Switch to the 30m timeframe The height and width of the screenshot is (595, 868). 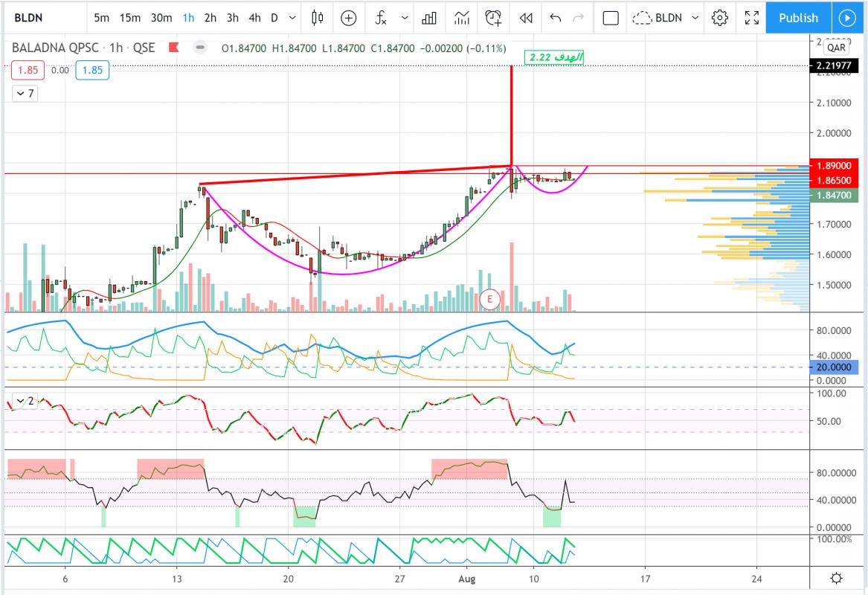[x=161, y=18]
